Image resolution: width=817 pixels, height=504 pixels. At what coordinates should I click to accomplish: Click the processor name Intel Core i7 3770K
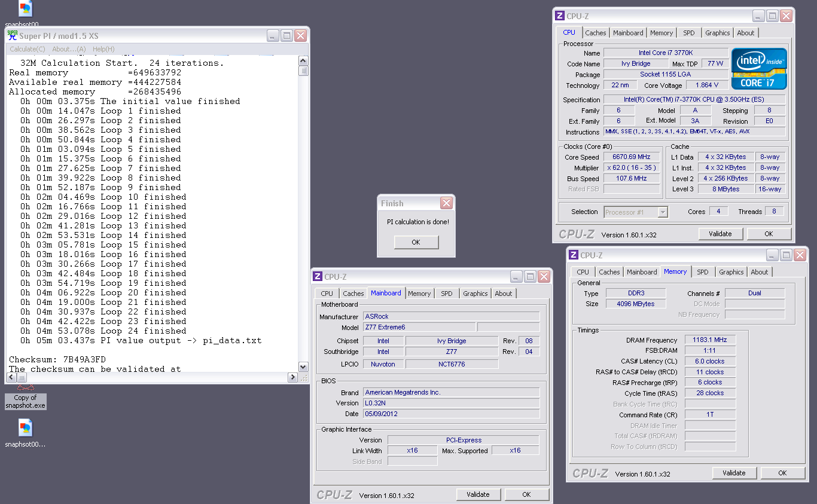point(666,53)
